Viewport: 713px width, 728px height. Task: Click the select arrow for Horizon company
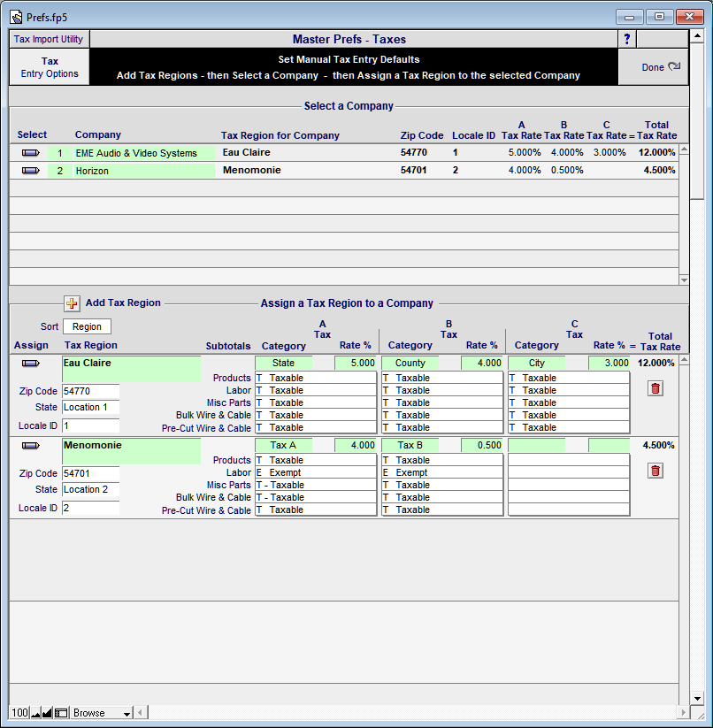(31, 171)
